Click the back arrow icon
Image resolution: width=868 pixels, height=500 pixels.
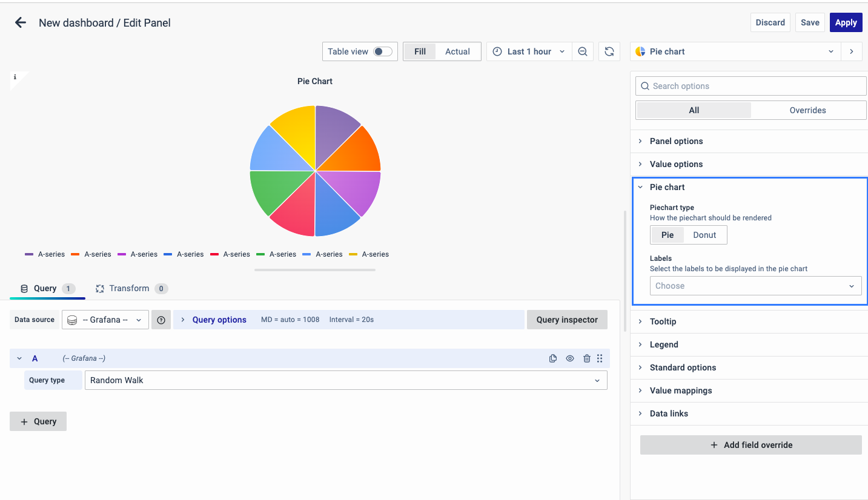(21, 23)
